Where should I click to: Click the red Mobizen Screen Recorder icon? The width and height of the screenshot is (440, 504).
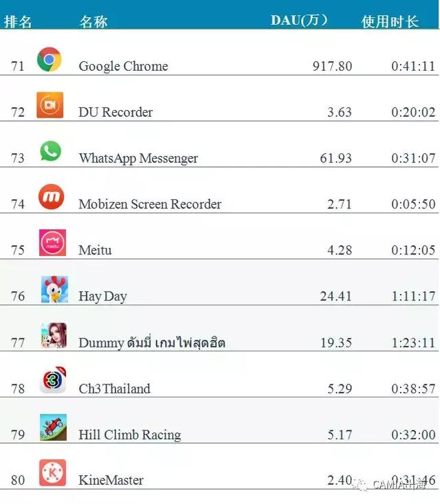pyautogui.click(x=51, y=197)
